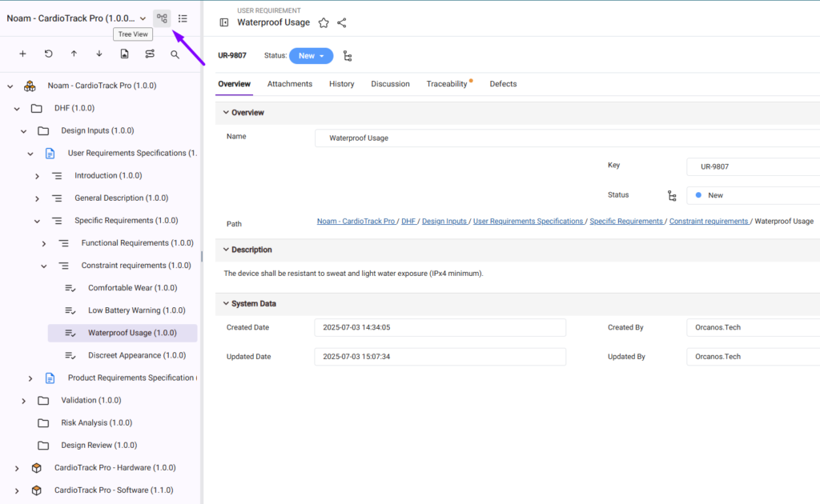Image resolution: width=820 pixels, height=504 pixels.
Task: Move item down with arrow icon
Action: point(99,54)
